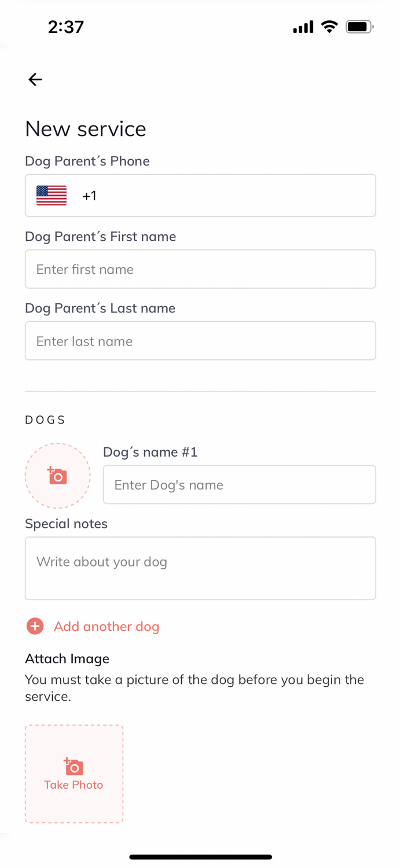Click the Write about your dog notes area

click(x=200, y=567)
